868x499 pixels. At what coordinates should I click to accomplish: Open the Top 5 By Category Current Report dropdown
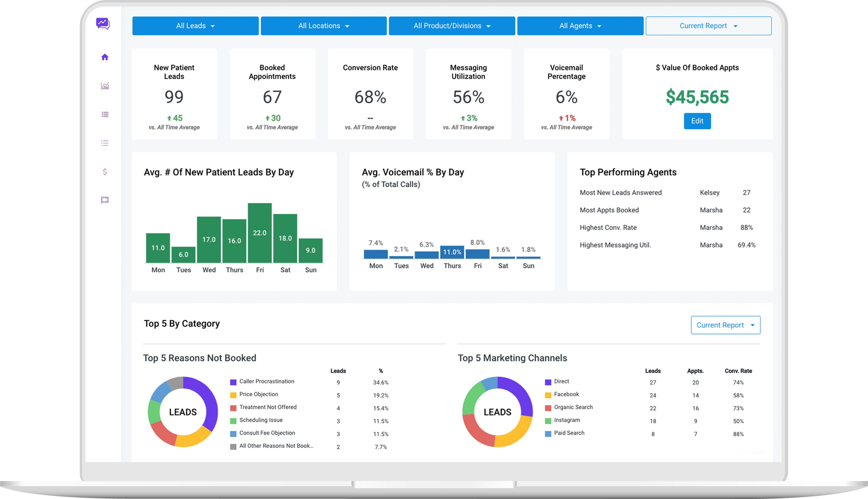(x=725, y=325)
